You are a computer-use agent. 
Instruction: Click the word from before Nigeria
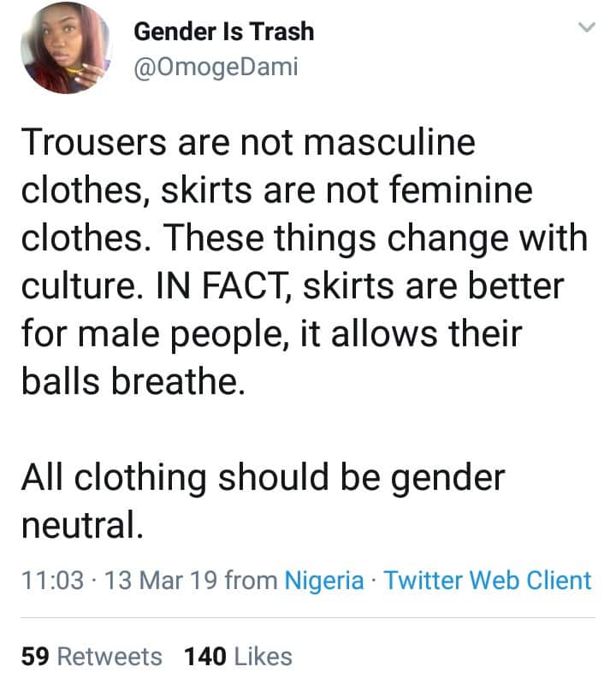251,581
